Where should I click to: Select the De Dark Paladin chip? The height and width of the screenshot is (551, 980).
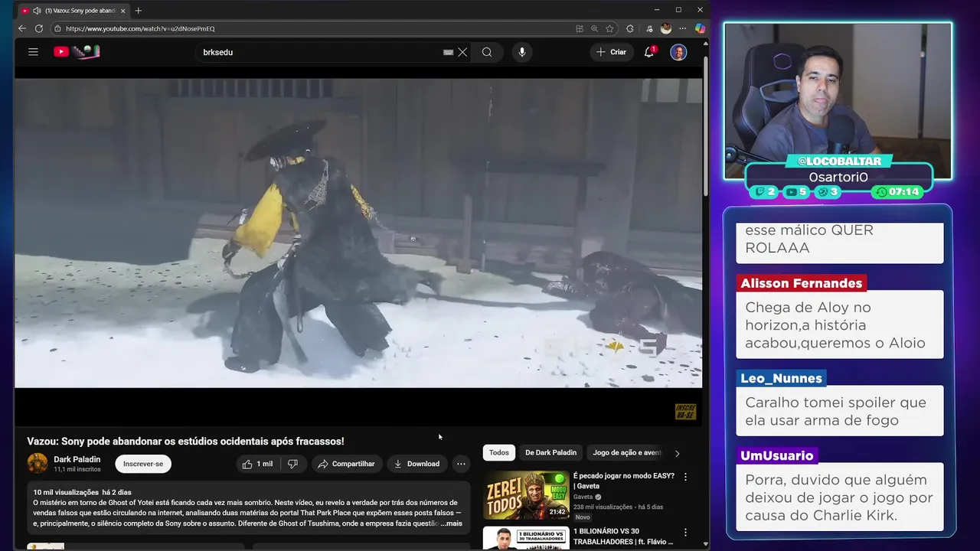point(550,452)
